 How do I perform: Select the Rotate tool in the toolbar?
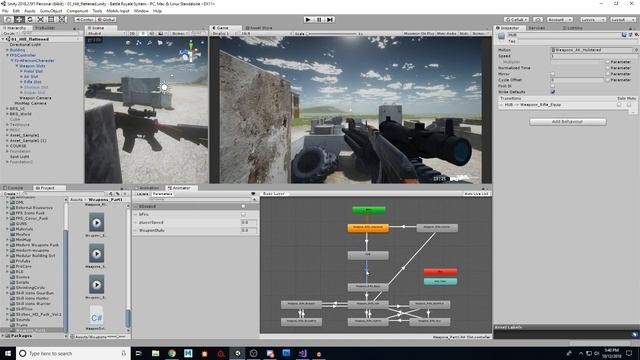pos(29,19)
